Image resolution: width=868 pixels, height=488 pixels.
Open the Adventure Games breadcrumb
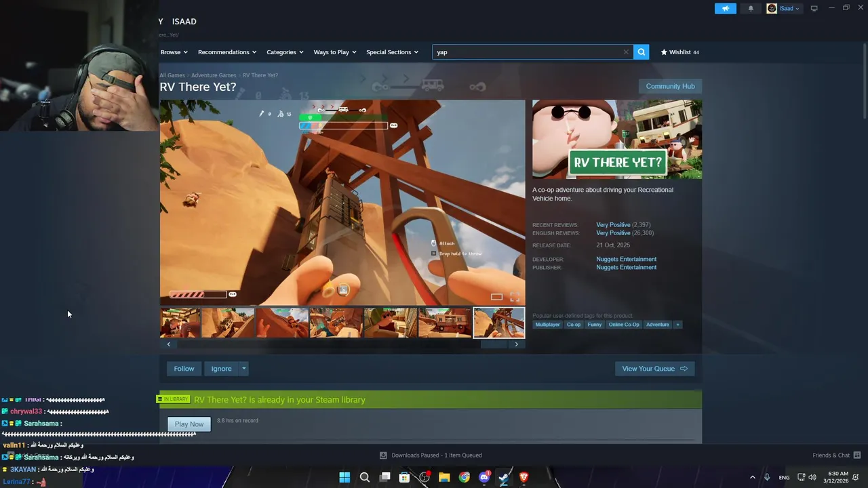(x=214, y=75)
